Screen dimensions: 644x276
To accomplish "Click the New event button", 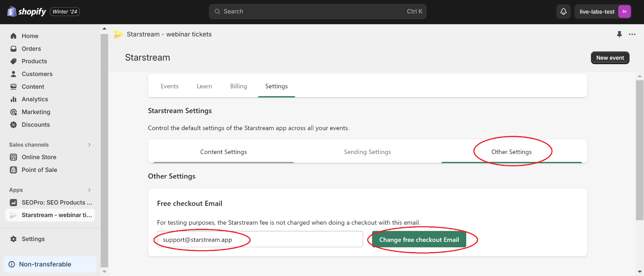I will [610, 58].
